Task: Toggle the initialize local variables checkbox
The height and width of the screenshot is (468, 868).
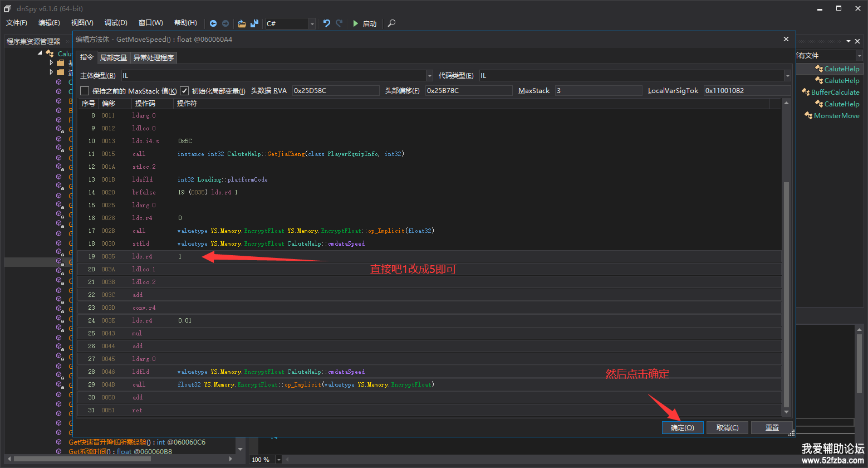Action: click(184, 91)
